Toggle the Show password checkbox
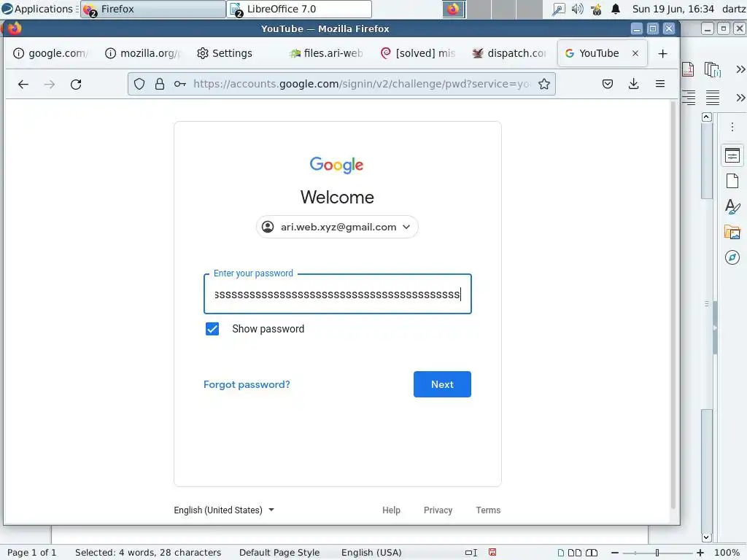 coord(212,329)
